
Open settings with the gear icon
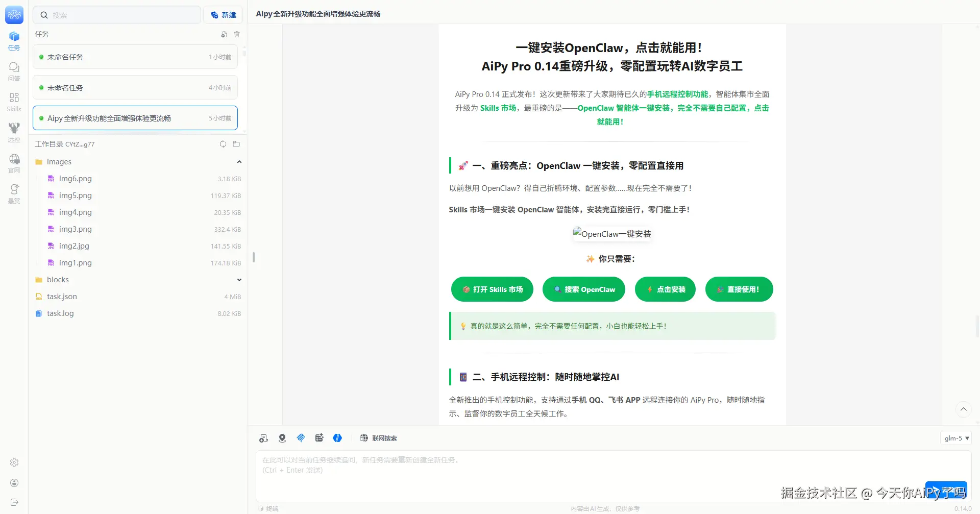14,462
